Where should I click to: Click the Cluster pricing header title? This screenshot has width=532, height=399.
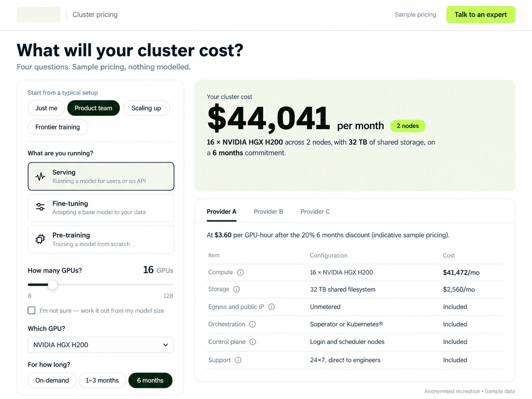tap(95, 15)
